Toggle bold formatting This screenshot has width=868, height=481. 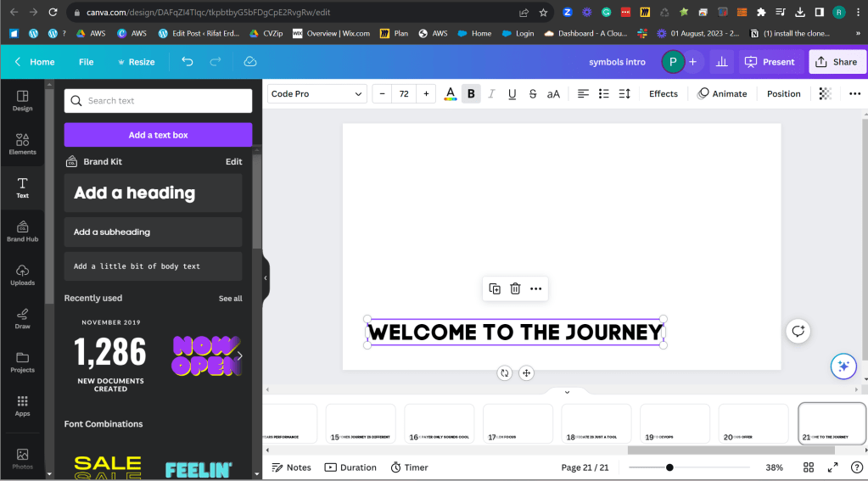(x=471, y=94)
